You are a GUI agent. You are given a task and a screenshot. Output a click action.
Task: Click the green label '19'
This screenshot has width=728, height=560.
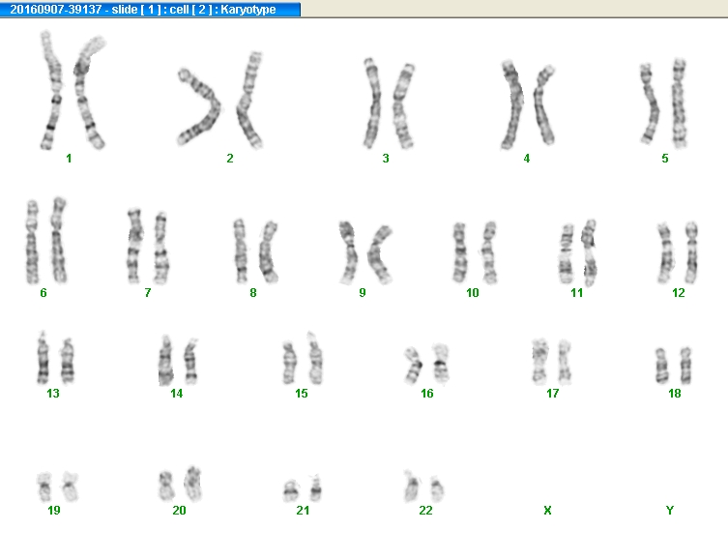(x=54, y=511)
